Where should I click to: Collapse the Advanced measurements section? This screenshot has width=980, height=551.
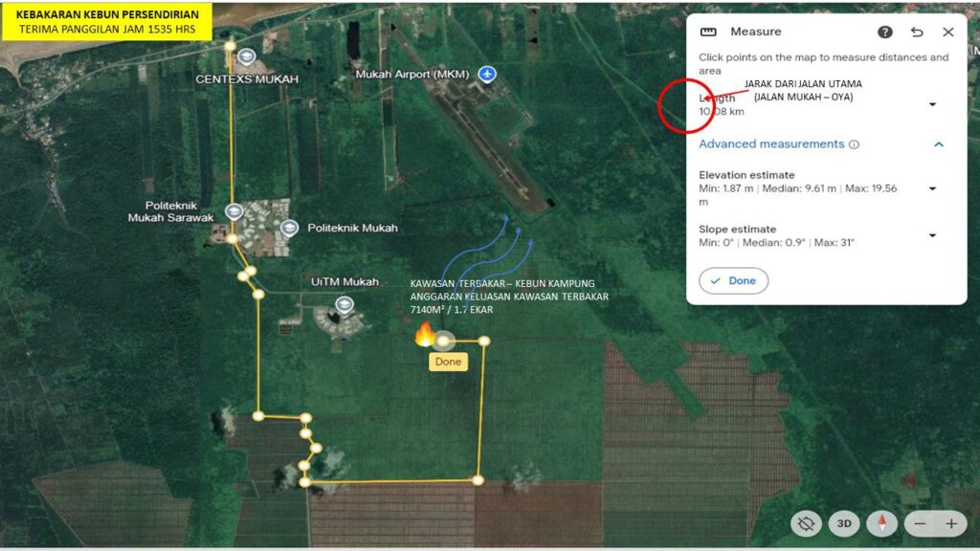tap(939, 144)
